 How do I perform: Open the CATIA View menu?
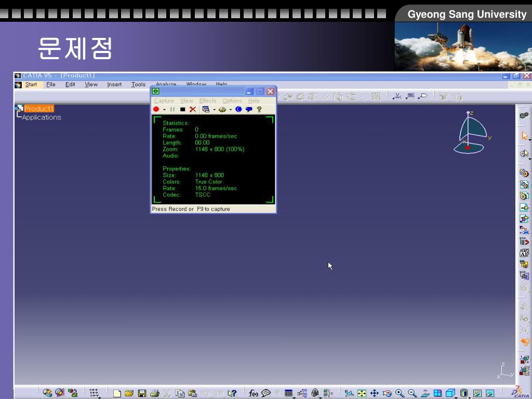91,85
